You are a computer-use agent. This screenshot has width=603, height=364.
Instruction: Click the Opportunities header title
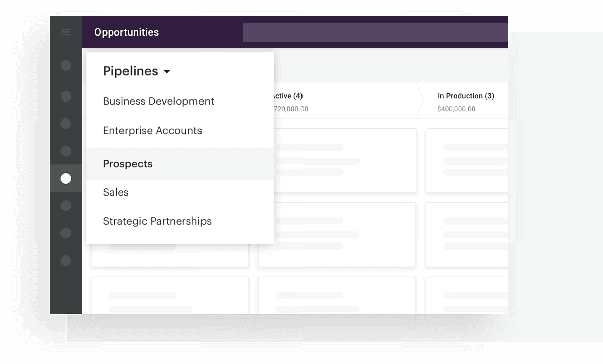pyautogui.click(x=127, y=32)
